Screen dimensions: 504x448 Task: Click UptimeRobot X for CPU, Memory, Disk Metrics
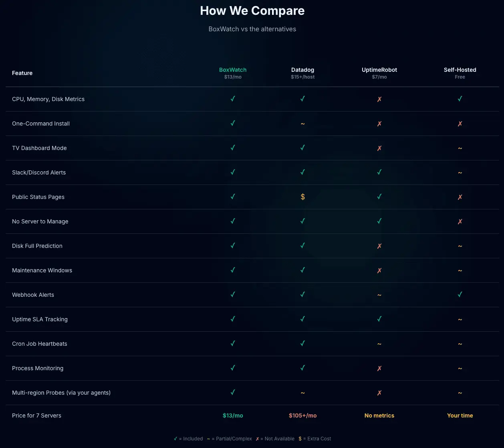pyautogui.click(x=379, y=99)
